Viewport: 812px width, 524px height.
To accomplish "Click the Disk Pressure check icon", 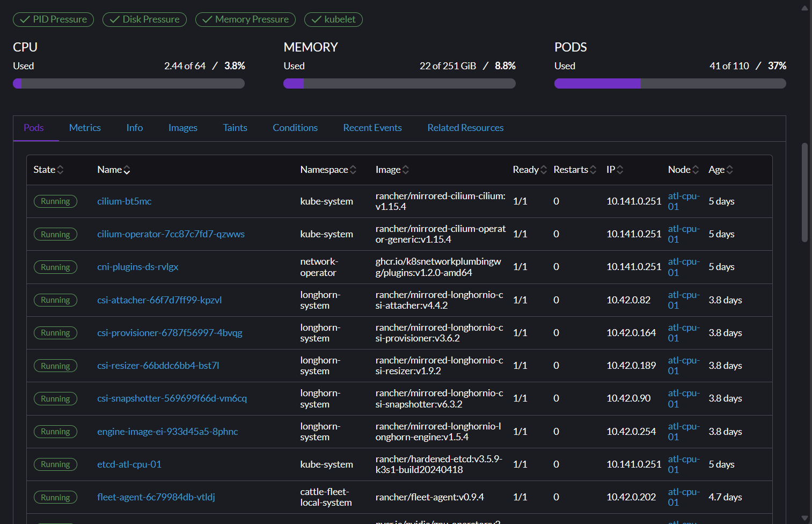I will (114, 19).
